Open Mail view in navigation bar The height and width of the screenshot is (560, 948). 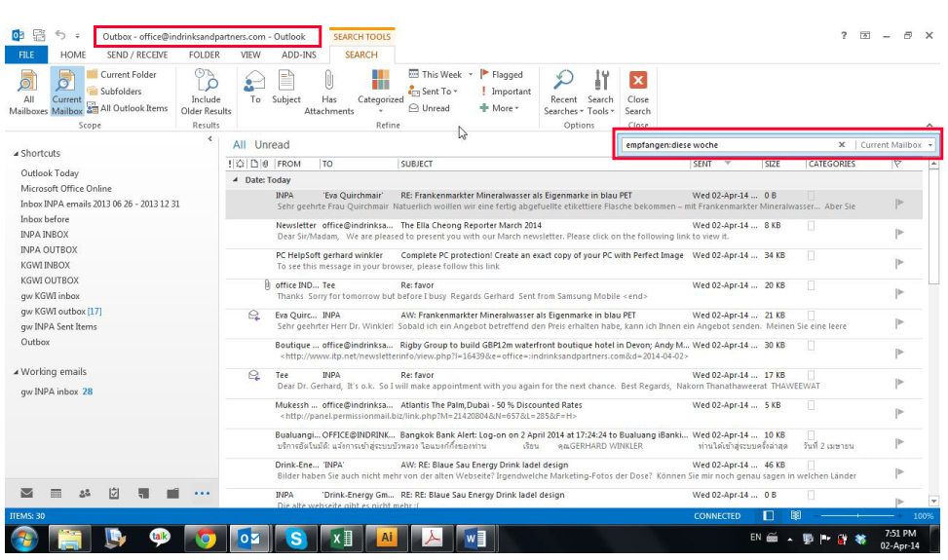(26, 493)
